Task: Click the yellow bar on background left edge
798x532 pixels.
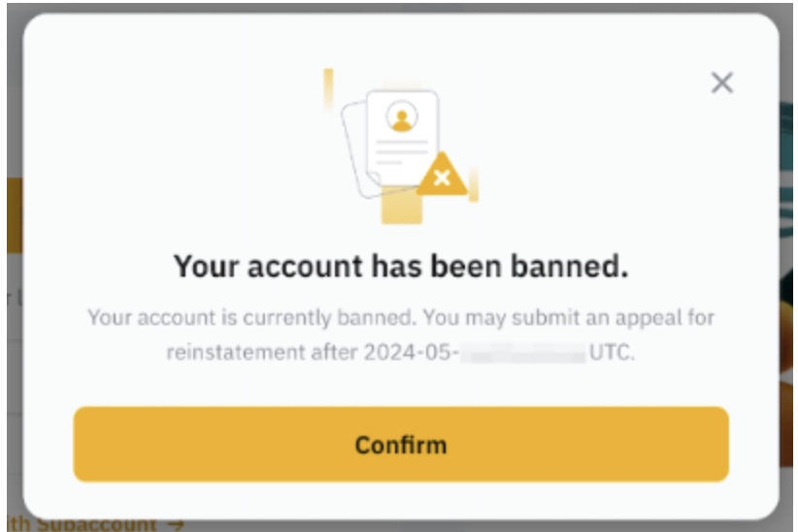Action: pyautogui.click(x=15, y=215)
